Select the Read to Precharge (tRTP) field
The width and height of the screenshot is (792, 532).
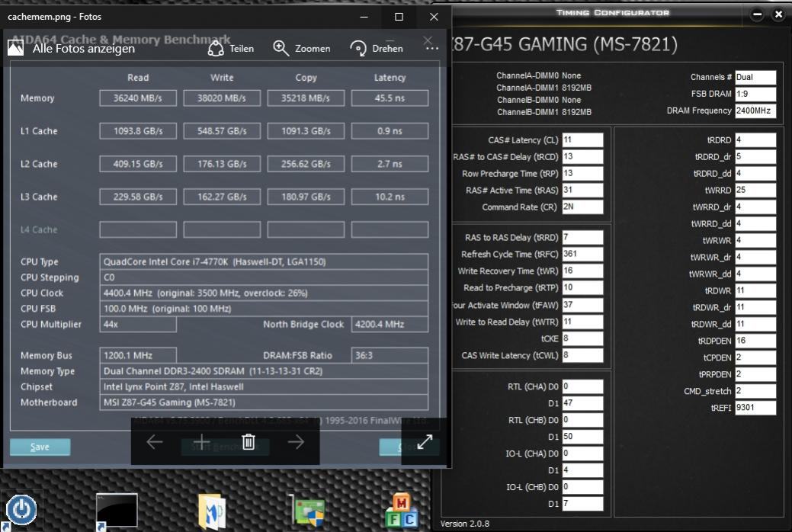[582, 287]
